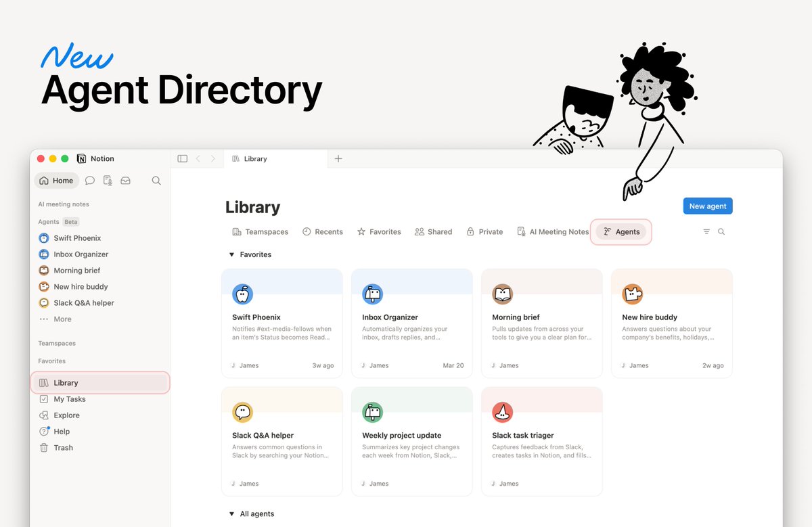The image size is (812, 527).
Task: Open AI meeting notes icon beside chat
Action: tap(108, 181)
